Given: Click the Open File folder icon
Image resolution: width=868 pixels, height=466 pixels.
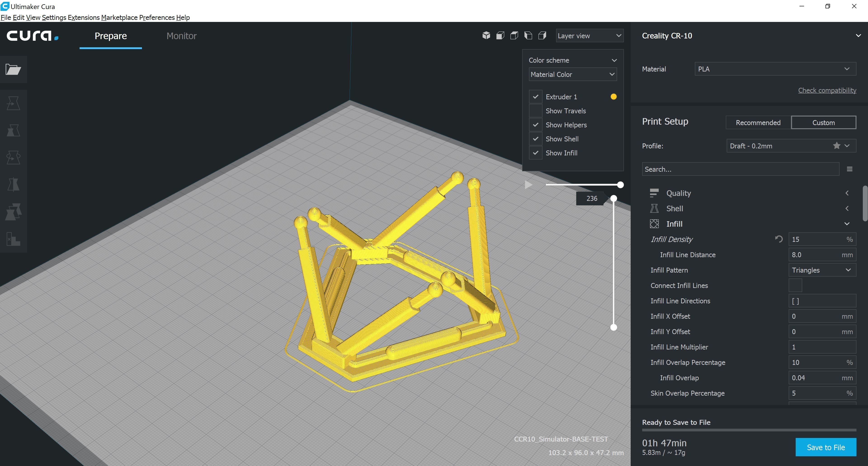Looking at the screenshot, I should pos(13,69).
